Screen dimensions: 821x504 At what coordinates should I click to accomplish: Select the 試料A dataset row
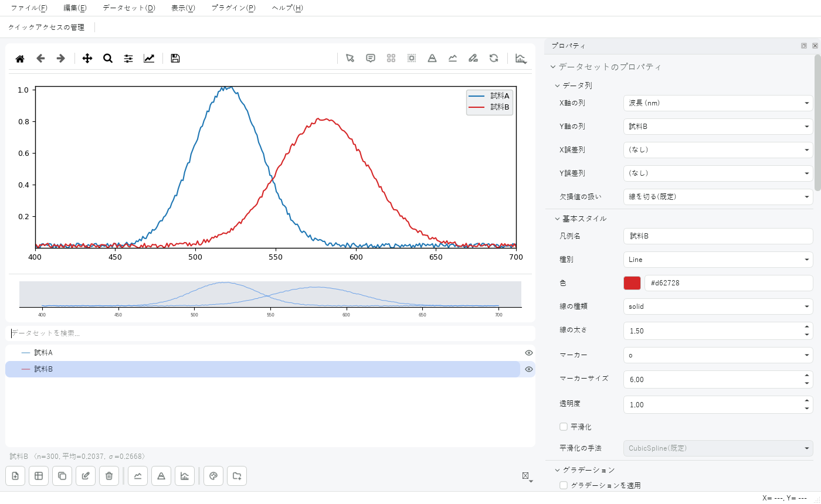click(x=263, y=353)
